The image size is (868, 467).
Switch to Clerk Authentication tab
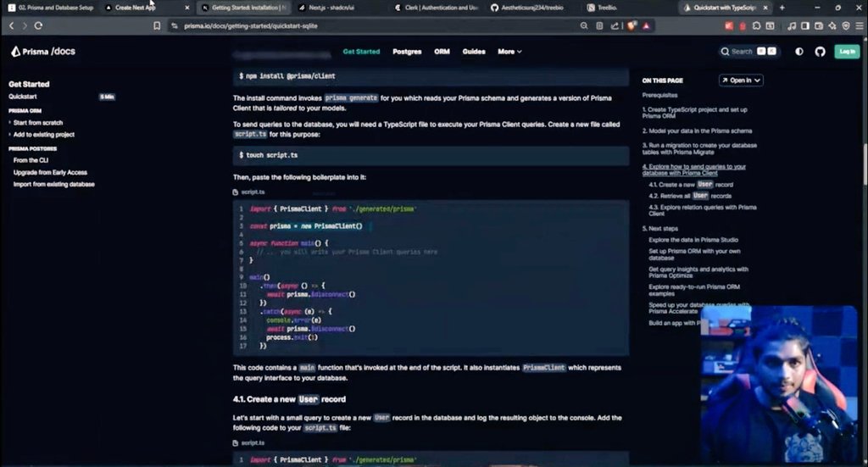click(x=437, y=8)
